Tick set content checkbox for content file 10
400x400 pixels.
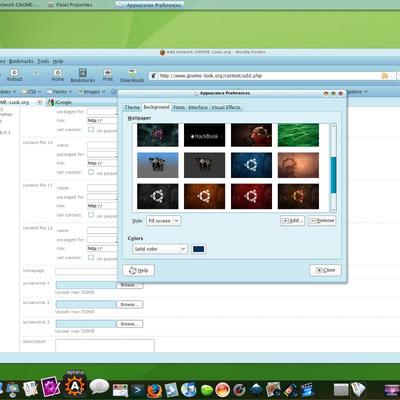(91, 172)
